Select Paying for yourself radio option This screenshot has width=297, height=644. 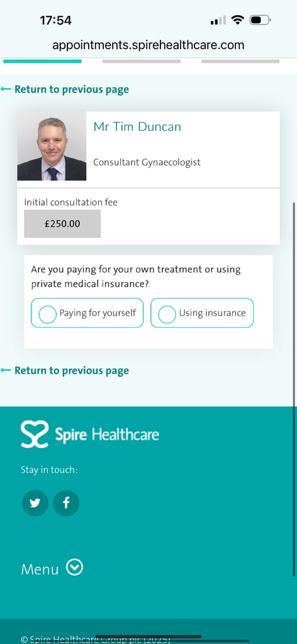[87, 313]
